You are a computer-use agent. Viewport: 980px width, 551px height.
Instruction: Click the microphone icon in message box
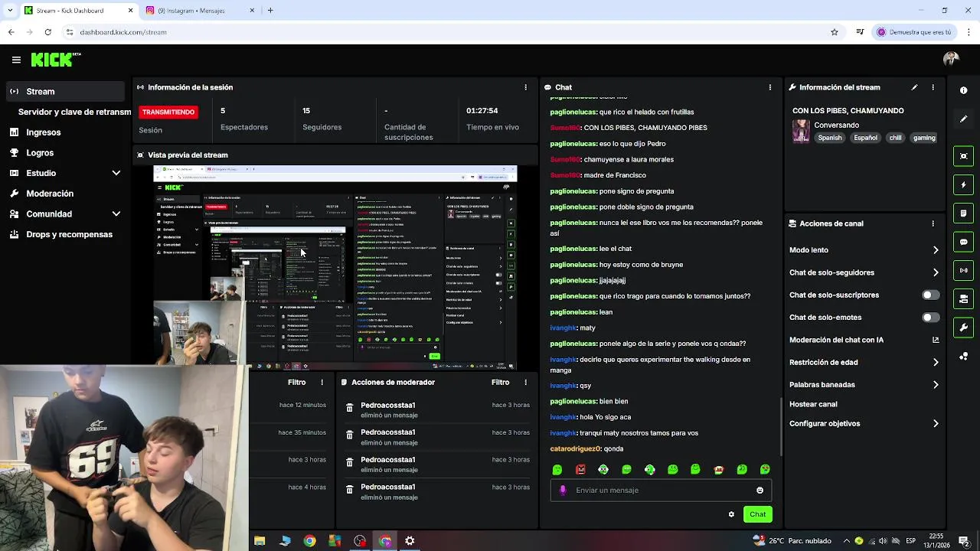point(563,491)
